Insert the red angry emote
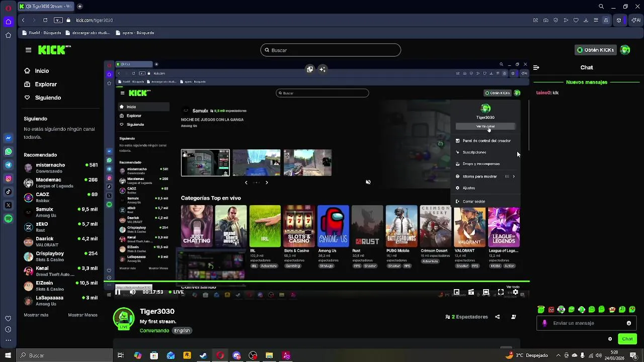Screen dimensions: 644x362 tap(551, 310)
